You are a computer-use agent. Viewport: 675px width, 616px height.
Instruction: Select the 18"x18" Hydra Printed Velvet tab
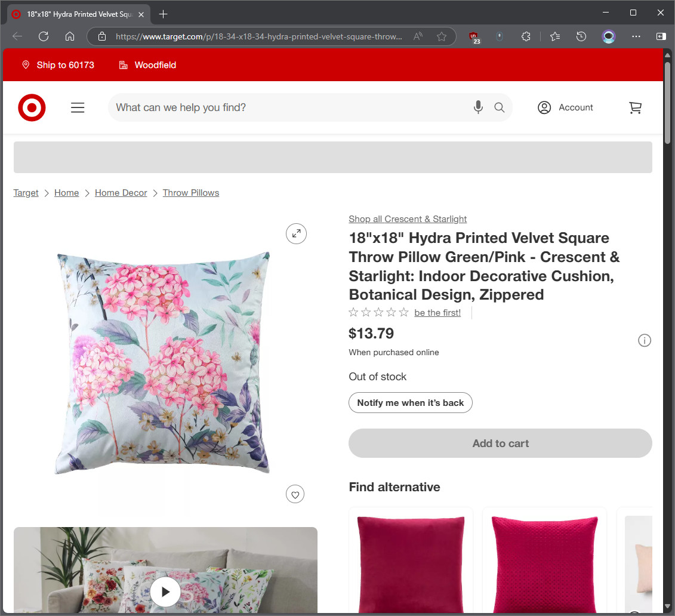point(79,14)
